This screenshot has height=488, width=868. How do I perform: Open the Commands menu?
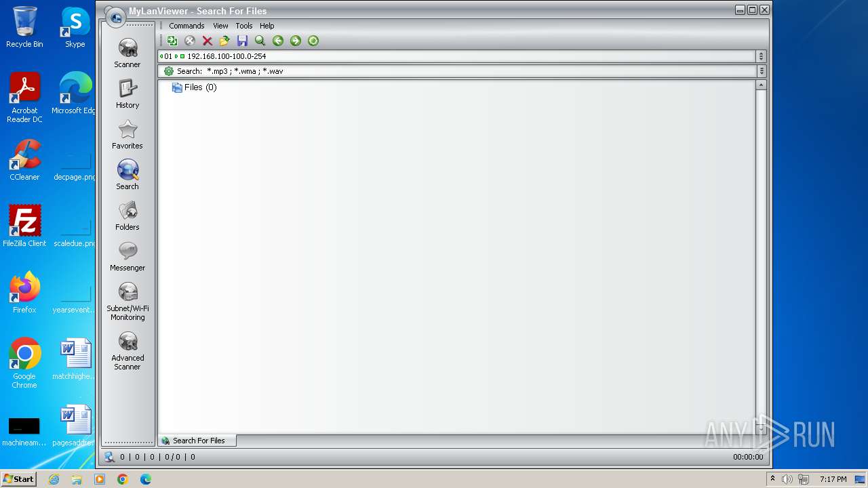click(x=186, y=26)
